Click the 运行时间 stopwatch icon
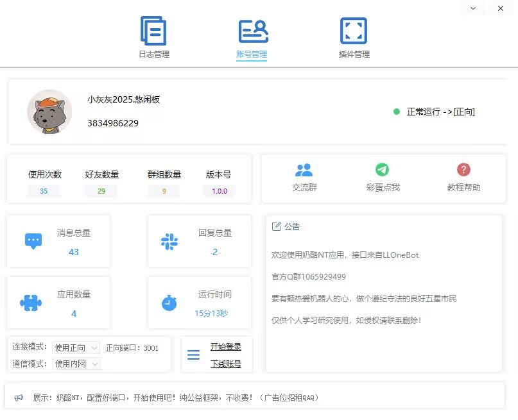Screen dimensions: 518x420 [x=169, y=303]
